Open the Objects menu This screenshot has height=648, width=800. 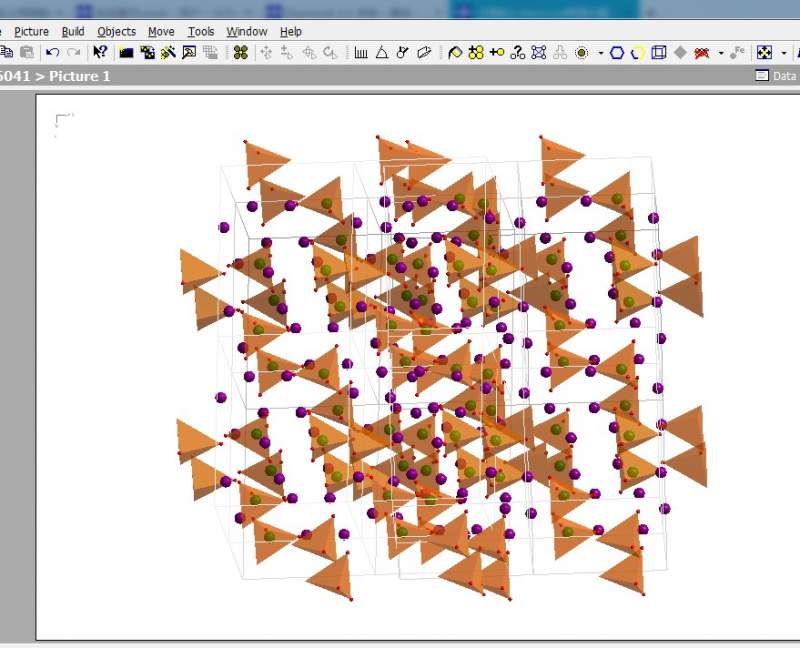click(x=117, y=32)
